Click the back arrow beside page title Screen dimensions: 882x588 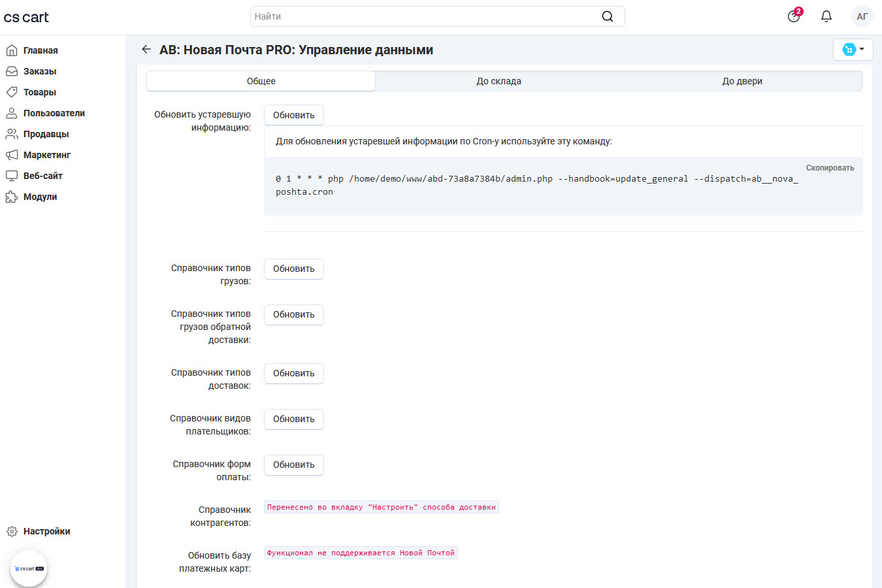click(146, 50)
